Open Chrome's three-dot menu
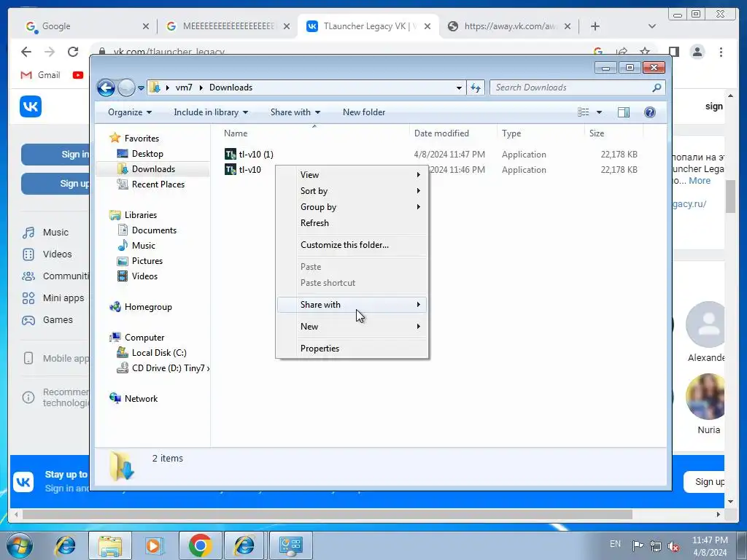 coord(721,52)
